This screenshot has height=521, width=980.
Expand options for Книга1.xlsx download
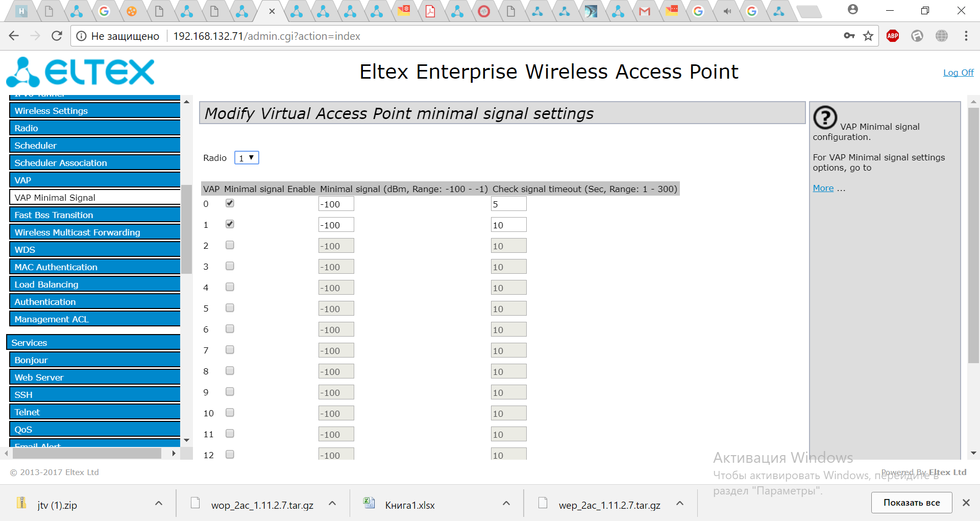506,503
